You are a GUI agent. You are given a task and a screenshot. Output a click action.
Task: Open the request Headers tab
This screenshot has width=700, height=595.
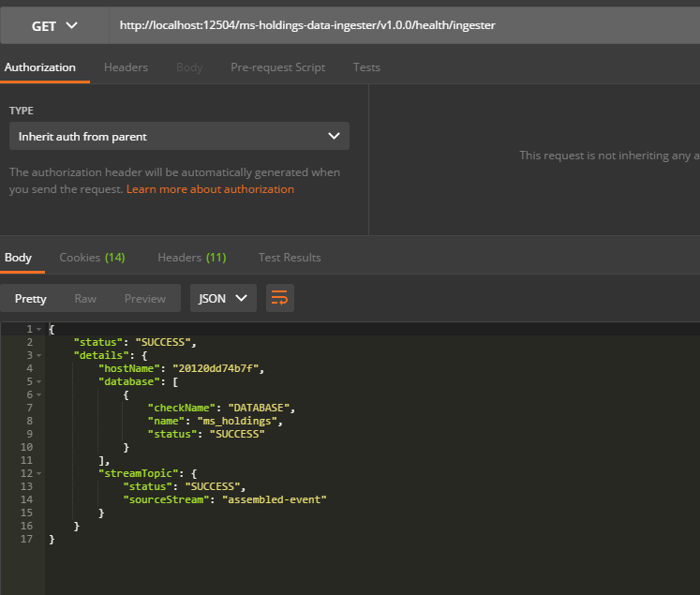tap(126, 67)
